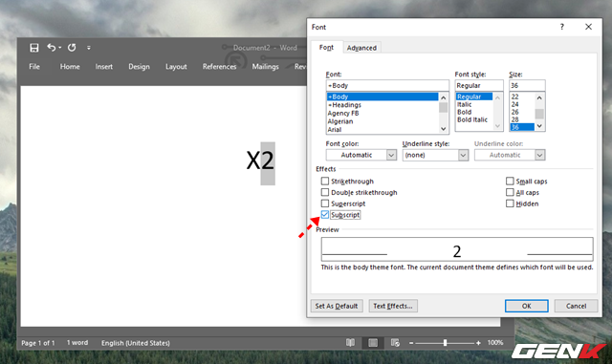Viewport: 612px width, 364px height.
Task: Cancel the Font dialog
Action: (x=576, y=306)
